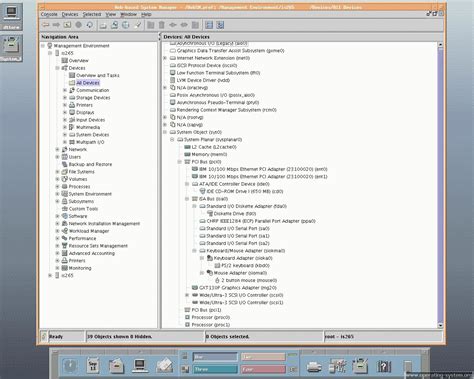Click the device list scrollbar down arrow

coord(440,325)
